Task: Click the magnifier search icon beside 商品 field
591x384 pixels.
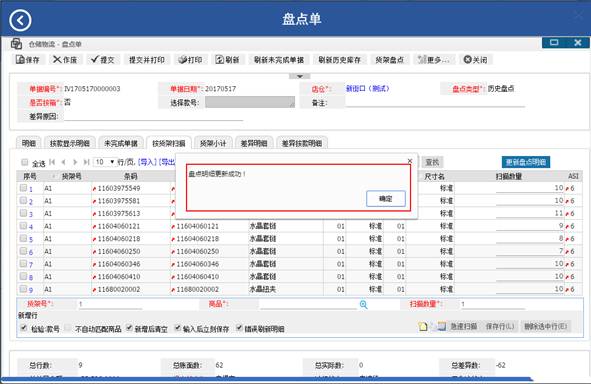Action: [x=363, y=304]
